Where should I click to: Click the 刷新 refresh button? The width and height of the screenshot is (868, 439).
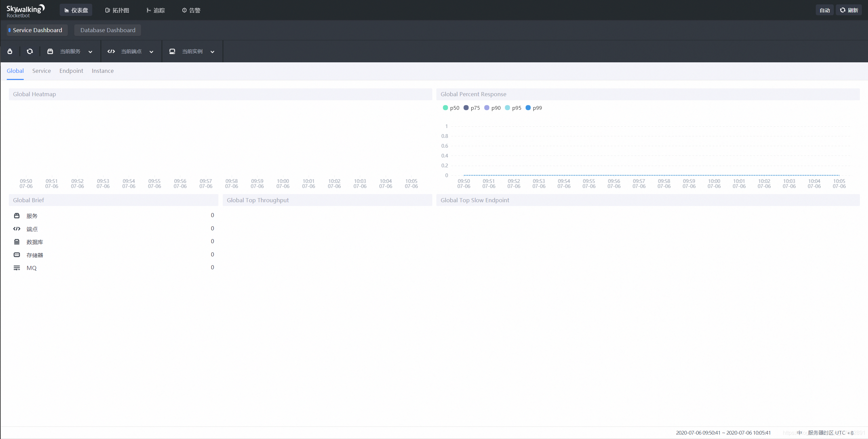click(x=849, y=10)
